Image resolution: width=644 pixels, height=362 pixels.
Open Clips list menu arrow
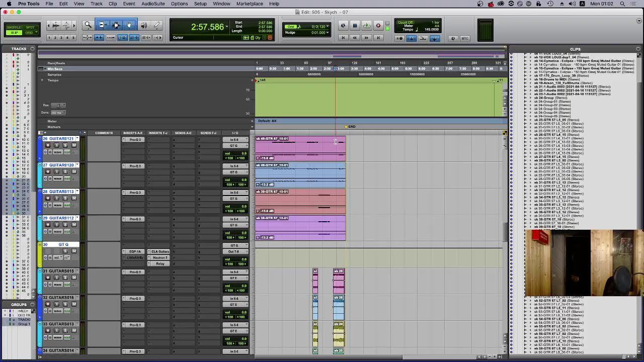tap(638, 49)
